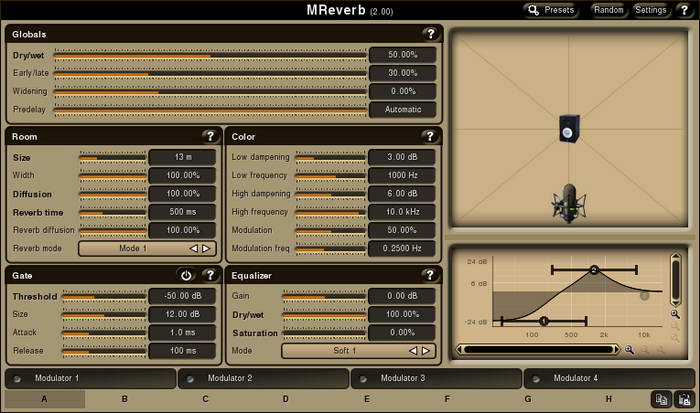
Task: Select the speaker icon in room view
Action: [570, 129]
